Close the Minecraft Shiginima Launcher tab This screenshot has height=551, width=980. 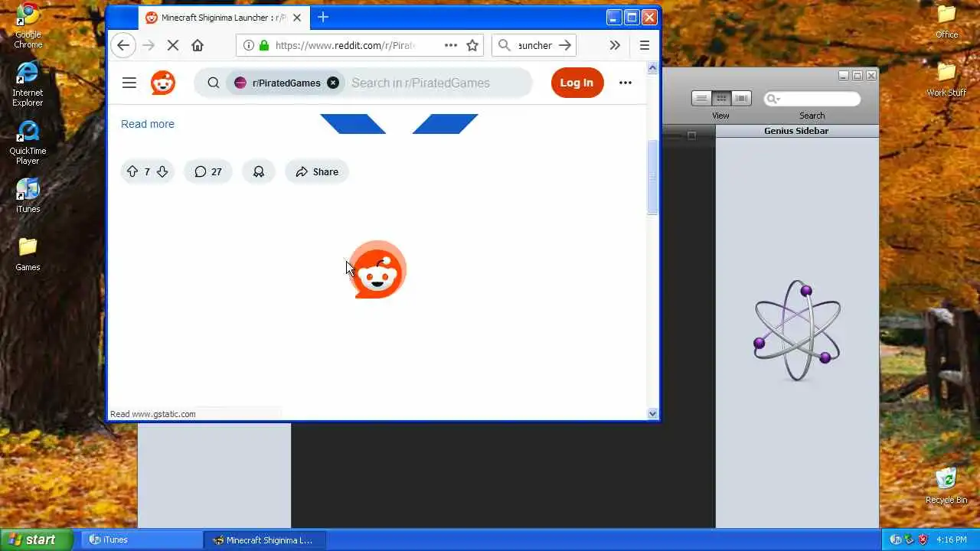click(x=297, y=18)
